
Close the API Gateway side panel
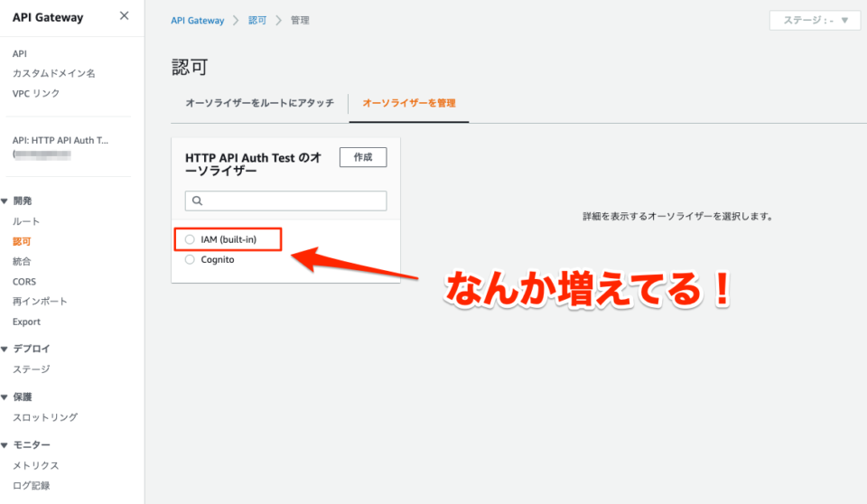(x=124, y=16)
